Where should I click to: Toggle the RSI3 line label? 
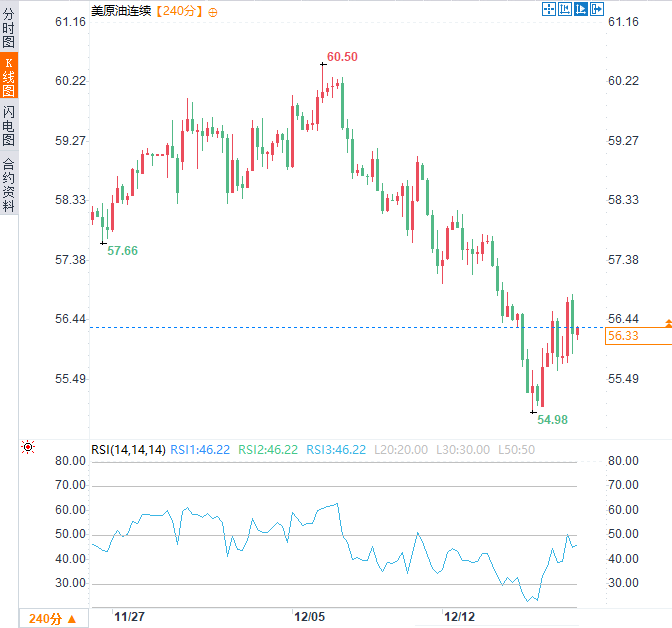pyautogui.click(x=336, y=450)
